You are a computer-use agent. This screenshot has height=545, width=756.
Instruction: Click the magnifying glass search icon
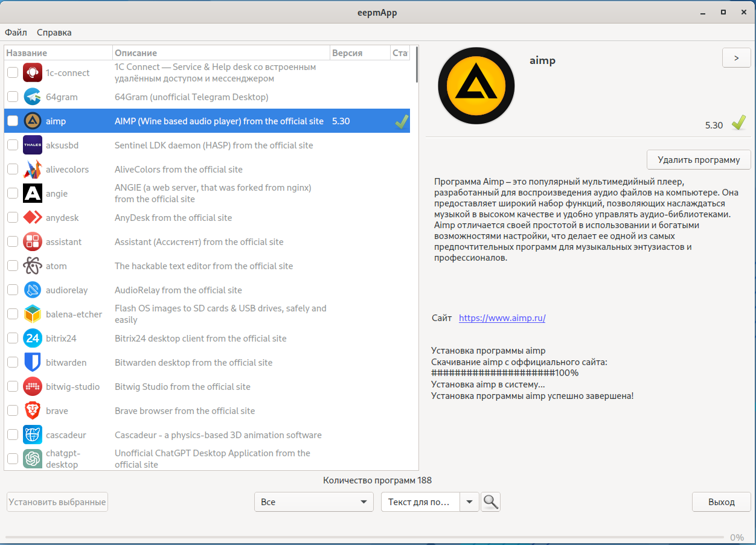(491, 502)
